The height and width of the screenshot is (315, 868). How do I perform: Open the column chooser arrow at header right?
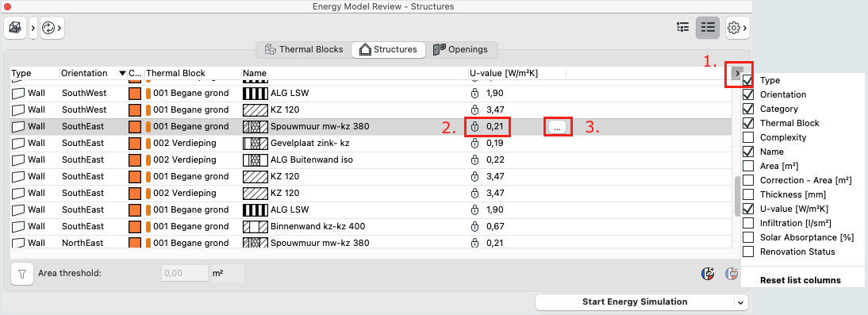pyautogui.click(x=737, y=73)
